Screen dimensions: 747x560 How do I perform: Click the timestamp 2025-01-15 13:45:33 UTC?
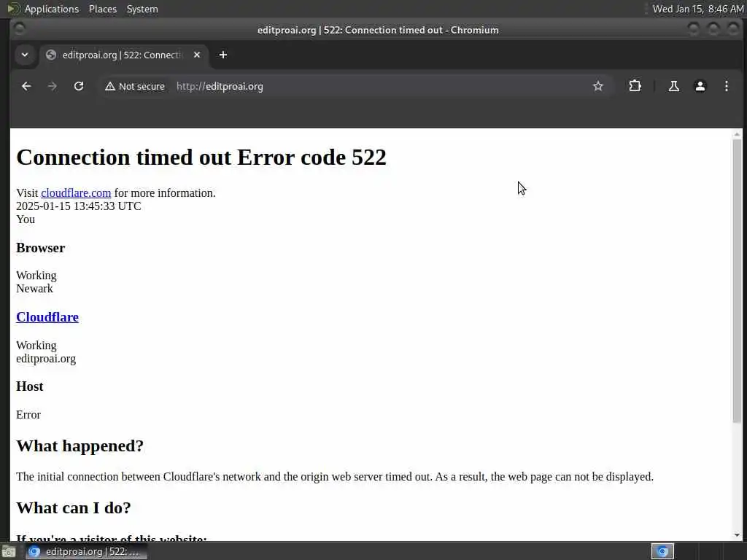click(x=79, y=206)
